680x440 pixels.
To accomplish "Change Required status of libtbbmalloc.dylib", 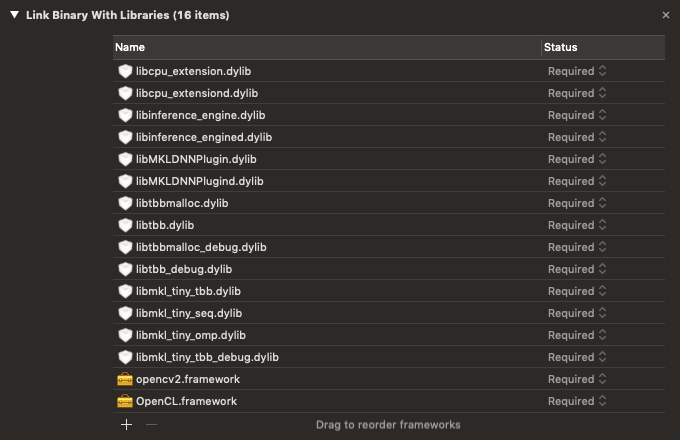I will click(x=577, y=203).
